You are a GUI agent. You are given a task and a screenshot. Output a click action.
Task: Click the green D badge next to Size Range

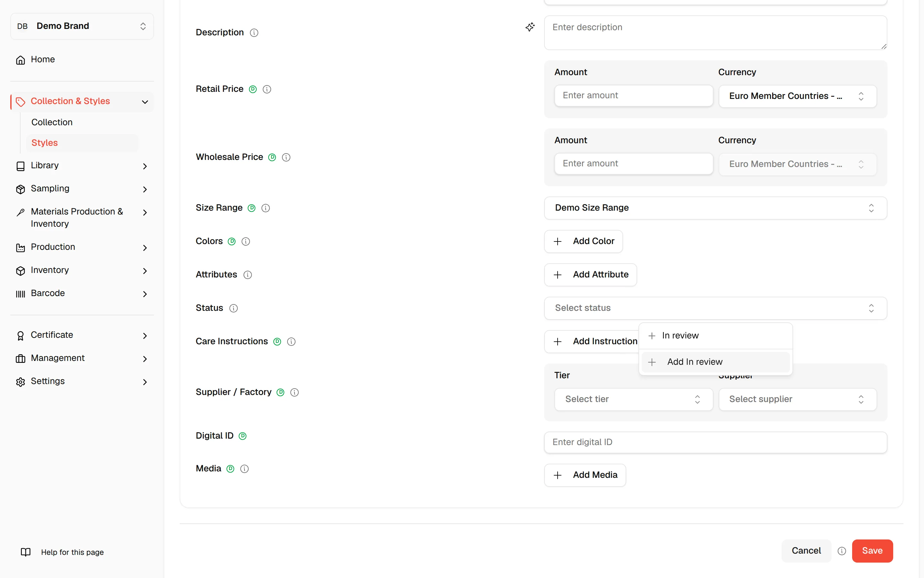click(x=251, y=208)
